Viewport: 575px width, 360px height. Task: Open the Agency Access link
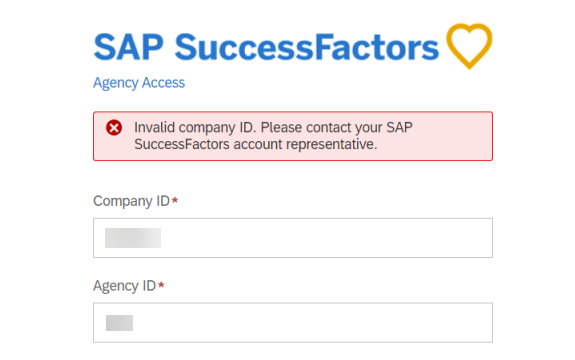(139, 83)
